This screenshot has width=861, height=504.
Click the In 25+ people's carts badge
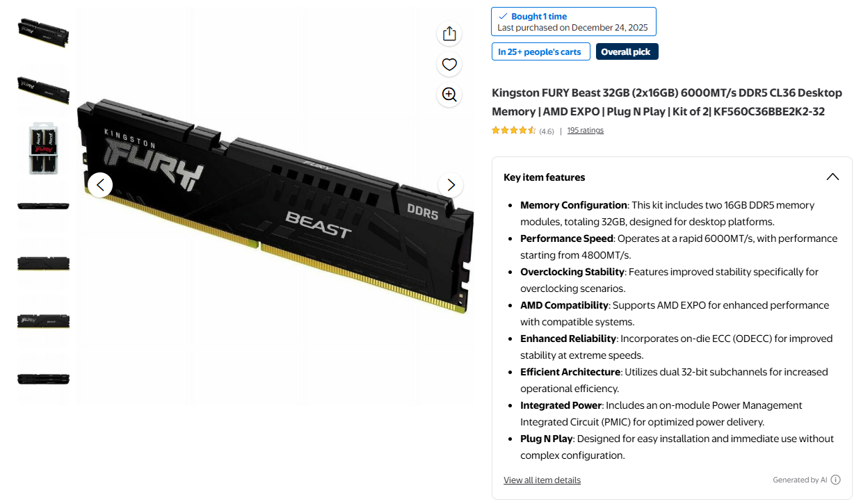point(541,52)
